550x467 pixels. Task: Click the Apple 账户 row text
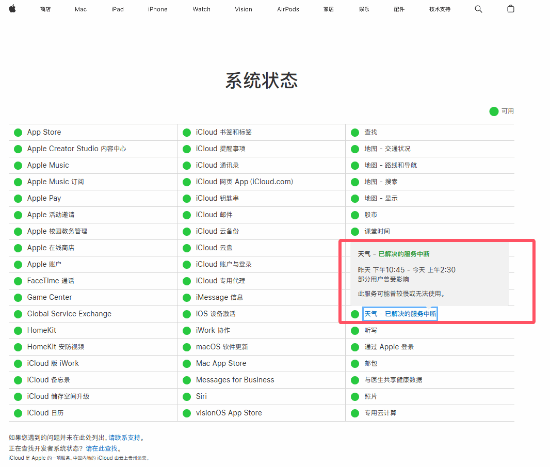44,264
